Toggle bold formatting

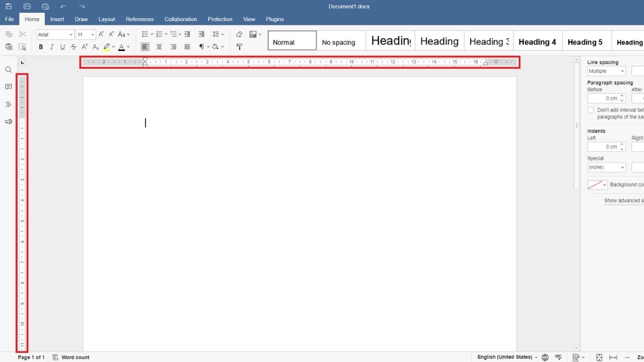[x=41, y=47]
